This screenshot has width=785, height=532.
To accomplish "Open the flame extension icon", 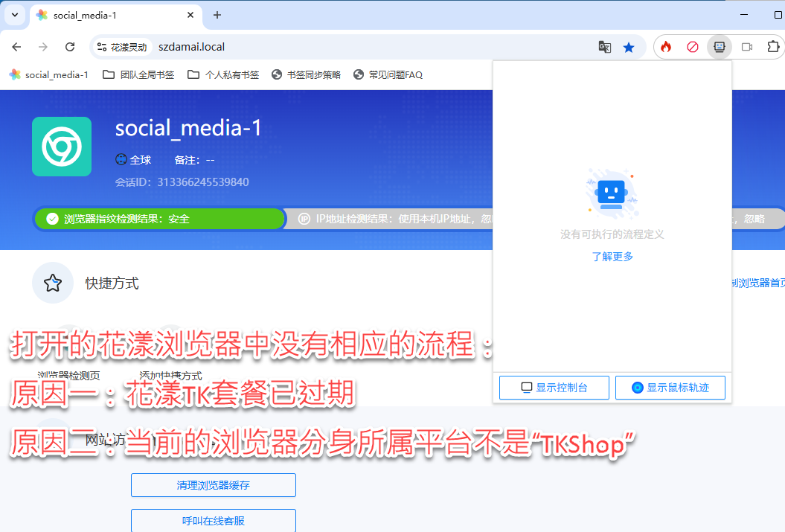I will click(x=666, y=47).
